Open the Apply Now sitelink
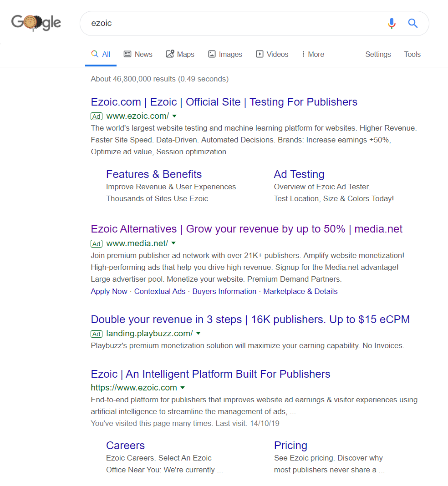 point(109,291)
